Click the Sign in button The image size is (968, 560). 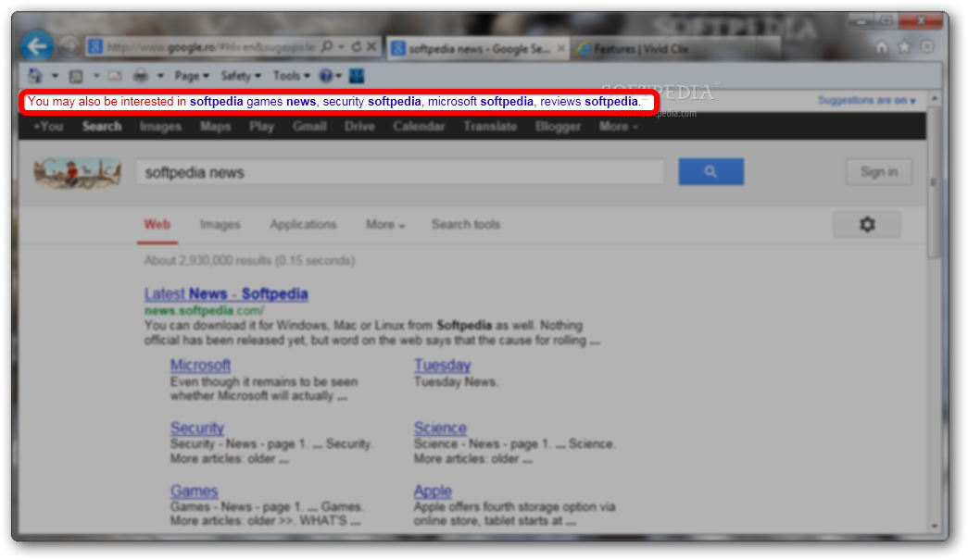click(879, 172)
